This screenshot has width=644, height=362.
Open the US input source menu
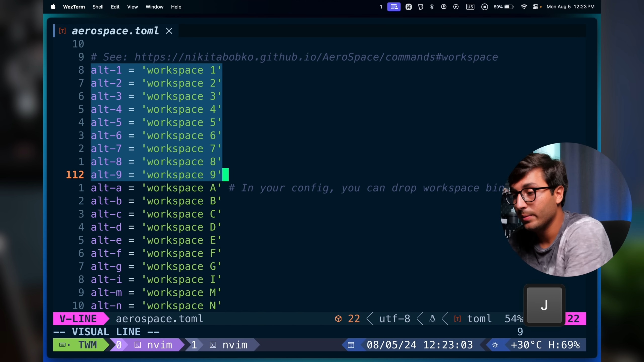pos(470,7)
